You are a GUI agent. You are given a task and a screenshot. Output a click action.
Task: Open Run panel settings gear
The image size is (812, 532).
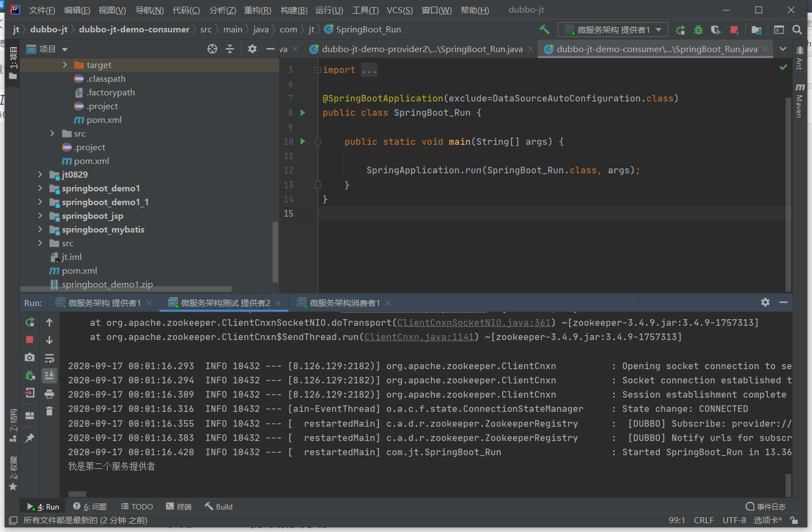click(765, 302)
